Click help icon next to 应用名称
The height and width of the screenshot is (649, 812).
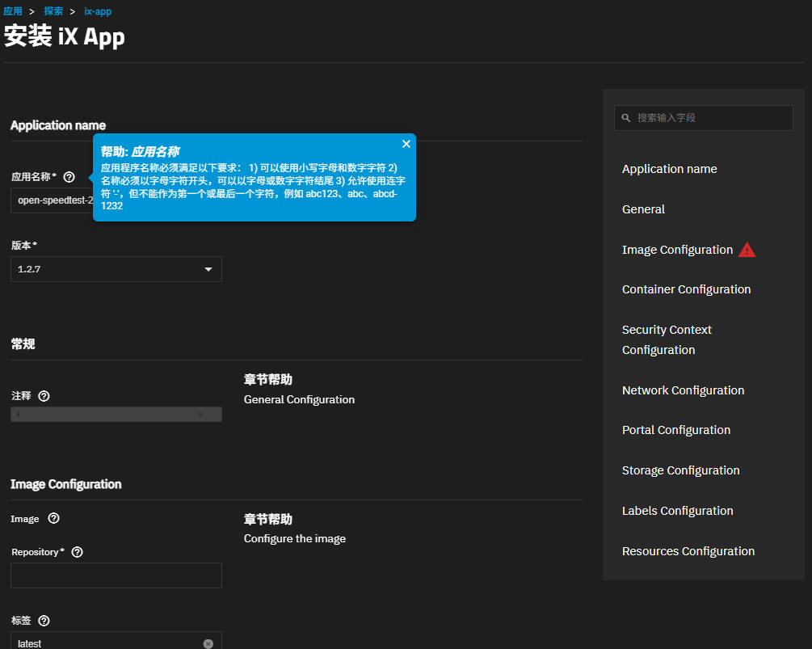(69, 176)
